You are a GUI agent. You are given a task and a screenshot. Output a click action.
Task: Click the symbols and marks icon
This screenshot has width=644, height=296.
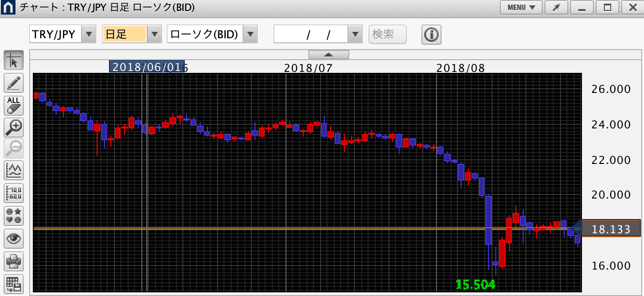(x=14, y=216)
